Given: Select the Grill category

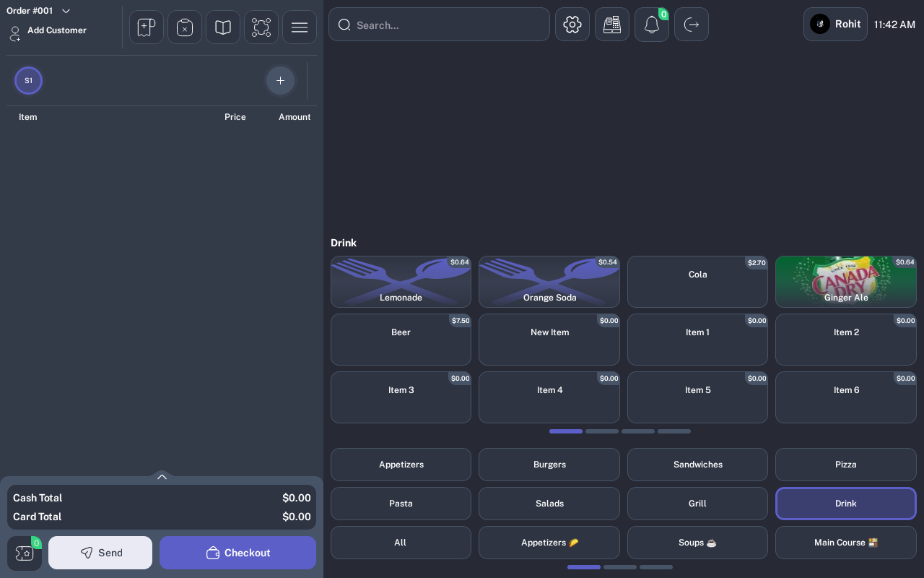Looking at the screenshot, I should [x=697, y=504].
